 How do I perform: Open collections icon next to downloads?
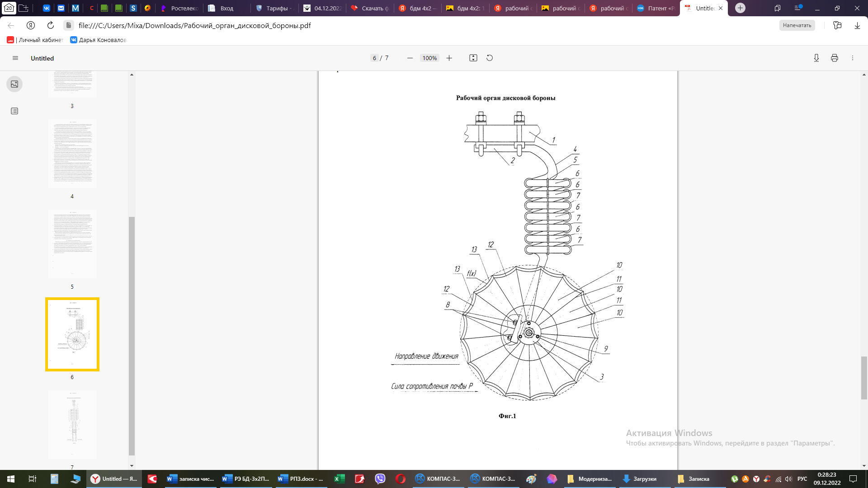(837, 25)
